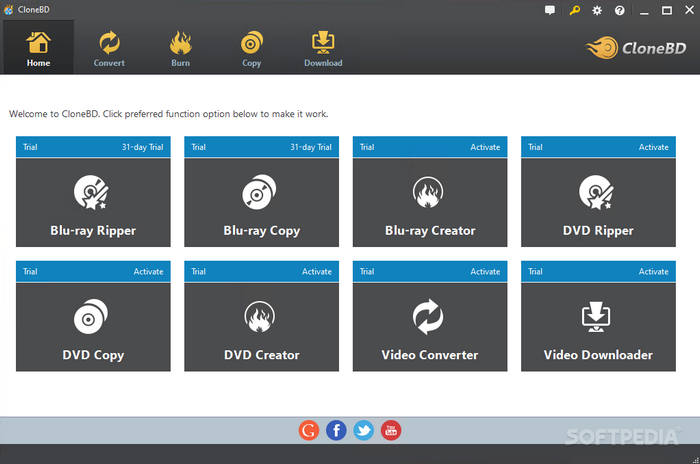Switch to the Convert tab
Image resolution: width=700 pixels, height=464 pixels.
(109, 48)
